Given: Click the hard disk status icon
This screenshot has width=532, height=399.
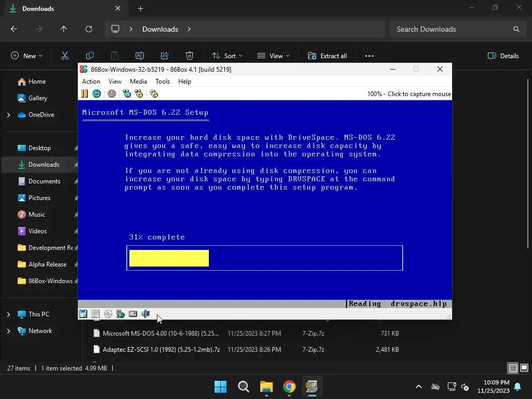Looking at the screenshot, I should click(133, 314).
